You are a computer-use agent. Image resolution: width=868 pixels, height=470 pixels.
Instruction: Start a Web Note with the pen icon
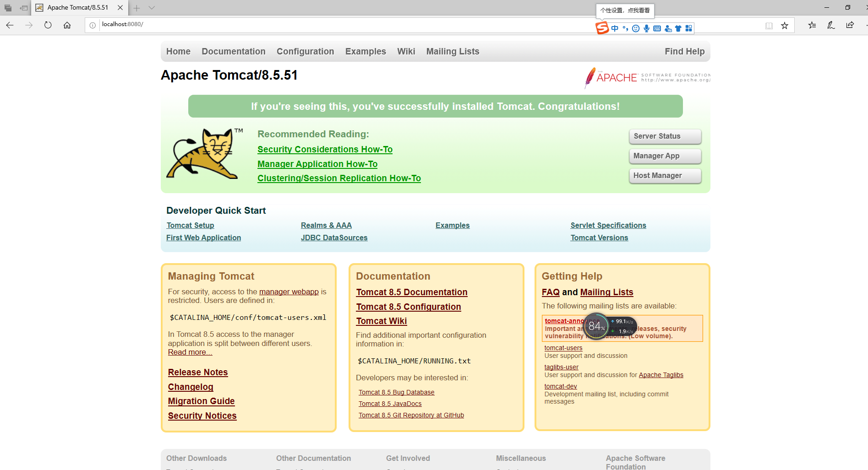[830, 25]
